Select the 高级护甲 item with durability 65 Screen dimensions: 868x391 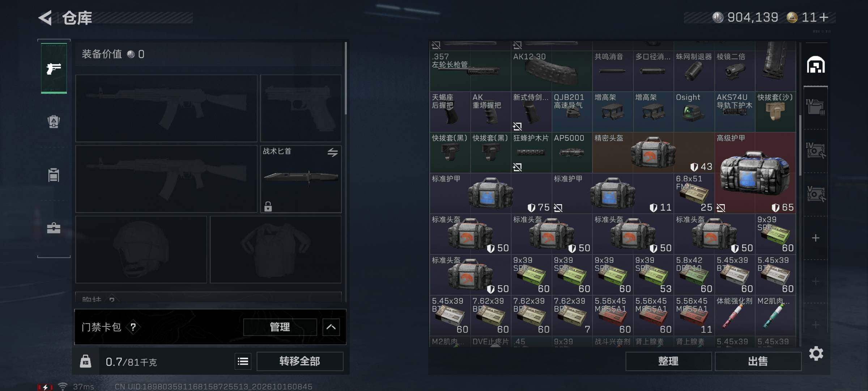click(x=755, y=173)
